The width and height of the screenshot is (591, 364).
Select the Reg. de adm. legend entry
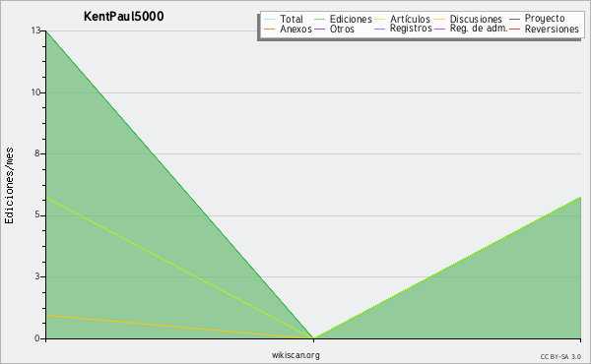point(471,29)
